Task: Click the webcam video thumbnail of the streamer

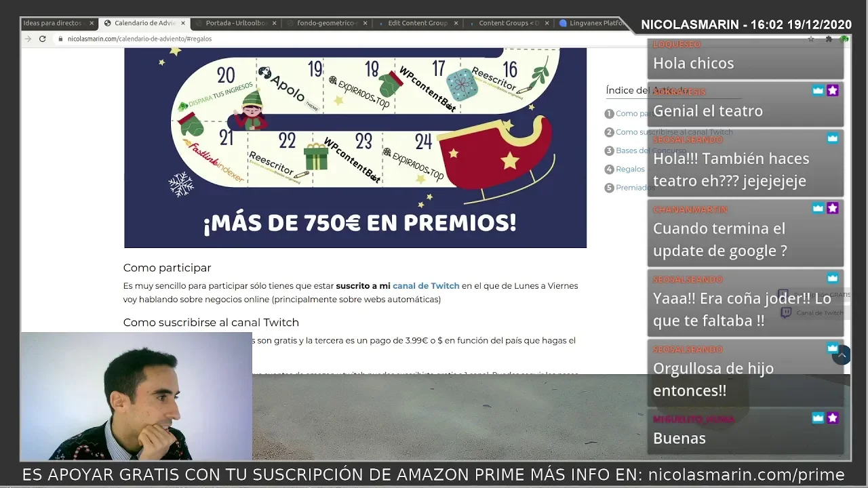Action: 136,396
